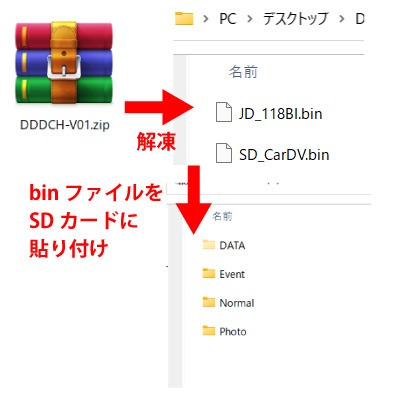Open the Photo folder icon
Screen dimensions: 400x400
pyautogui.click(x=209, y=330)
